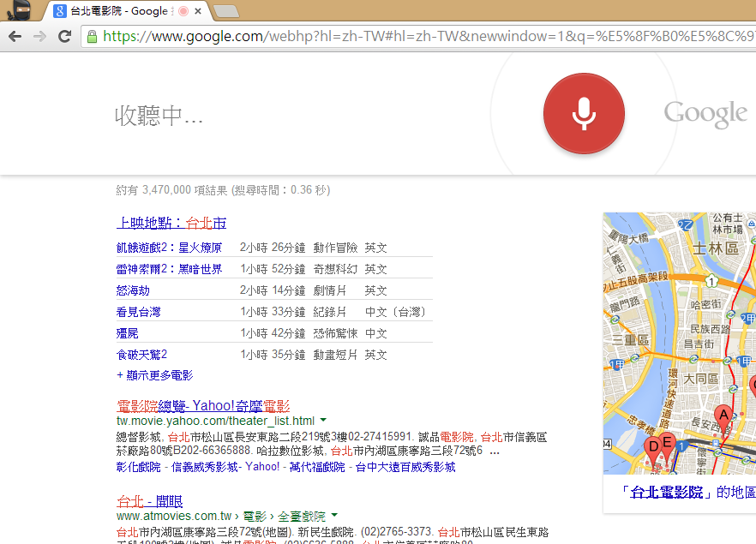Go back with the browser back arrow
The image size is (756, 544).
15,36
